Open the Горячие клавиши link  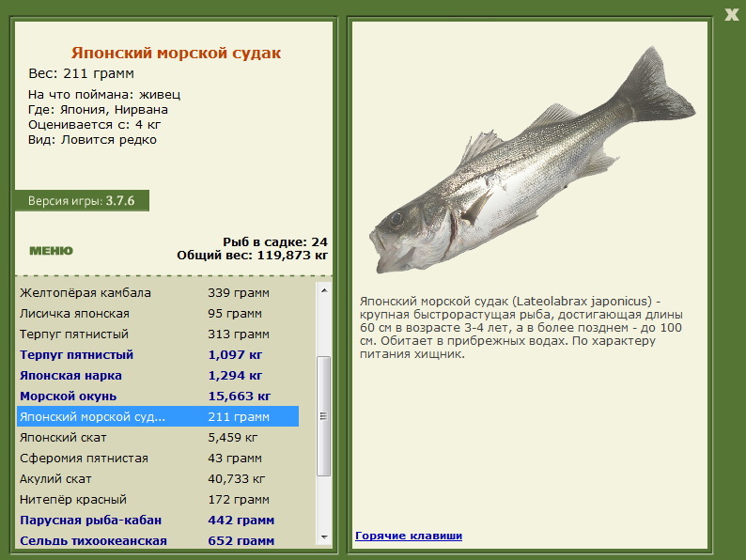[409, 536]
